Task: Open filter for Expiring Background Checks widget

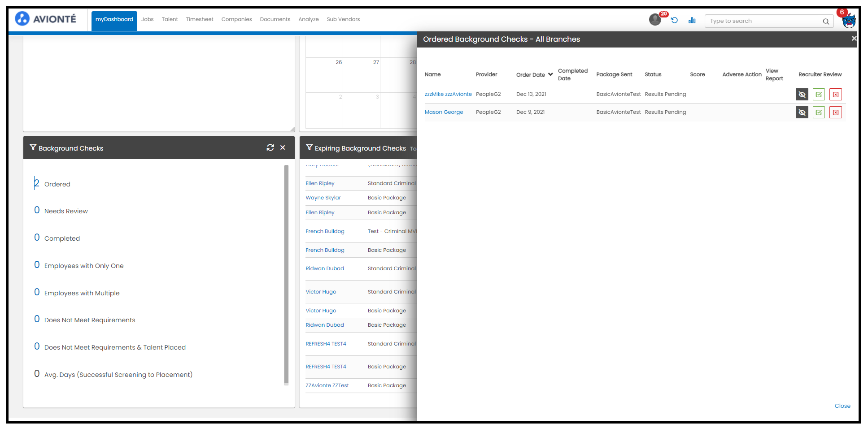Action: 309,147
